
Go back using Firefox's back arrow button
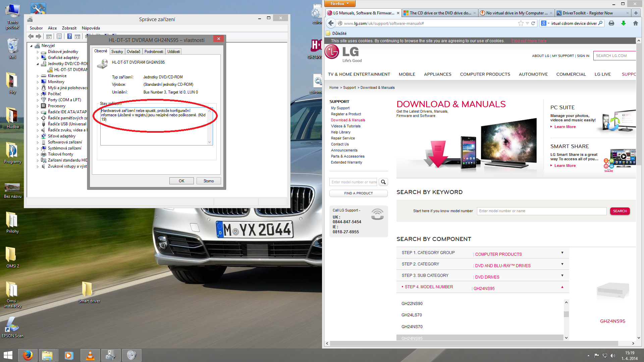pos(331,23)
